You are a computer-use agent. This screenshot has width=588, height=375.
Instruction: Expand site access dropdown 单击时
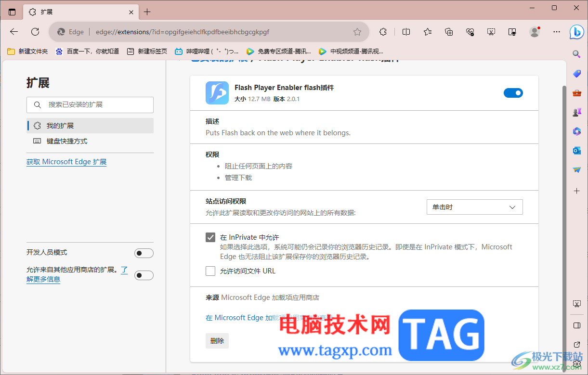[x=475, y=207]
